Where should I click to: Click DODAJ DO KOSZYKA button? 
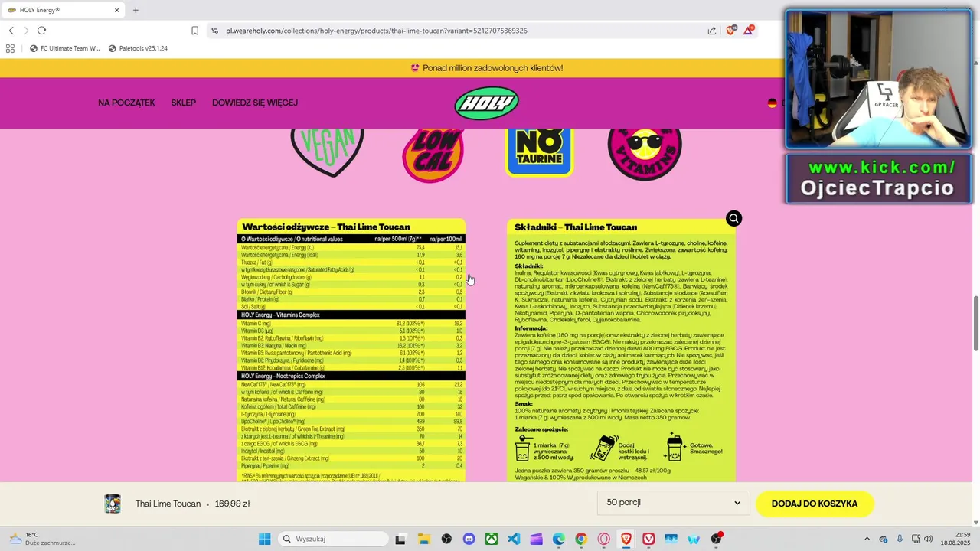pos(815,504)
